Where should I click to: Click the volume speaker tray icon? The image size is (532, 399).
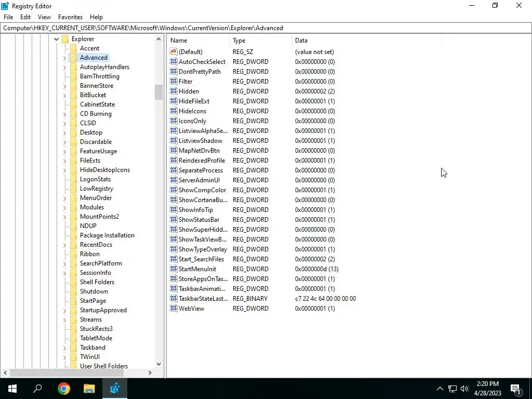tap(465, 389)
